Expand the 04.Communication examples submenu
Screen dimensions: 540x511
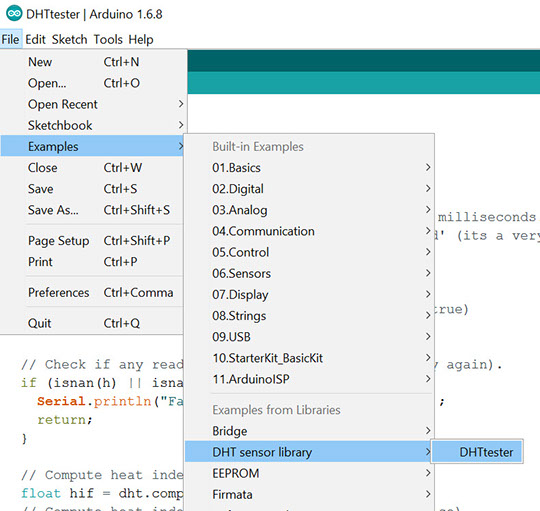(x=309, y=231)
